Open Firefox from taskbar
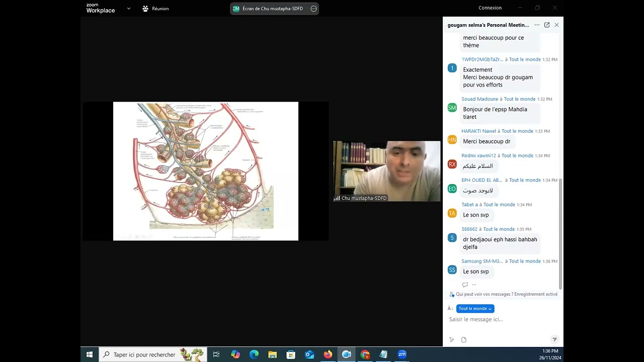 328,354
